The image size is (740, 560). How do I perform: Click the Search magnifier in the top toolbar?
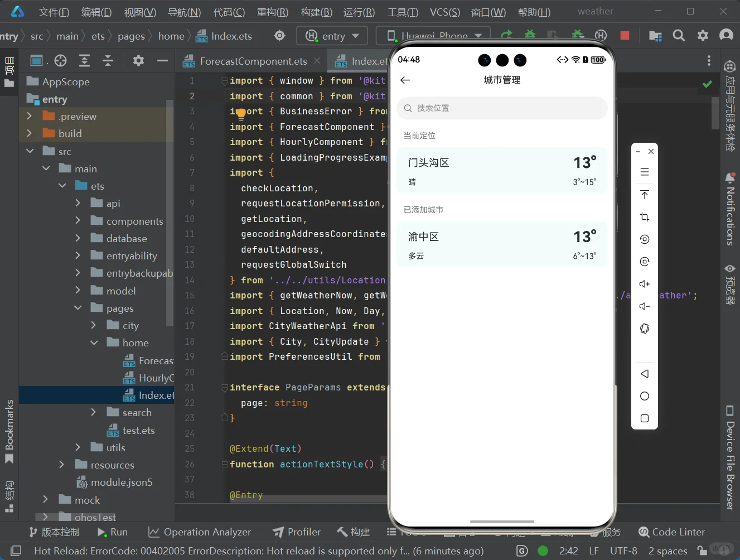click(x=679, y=36)
